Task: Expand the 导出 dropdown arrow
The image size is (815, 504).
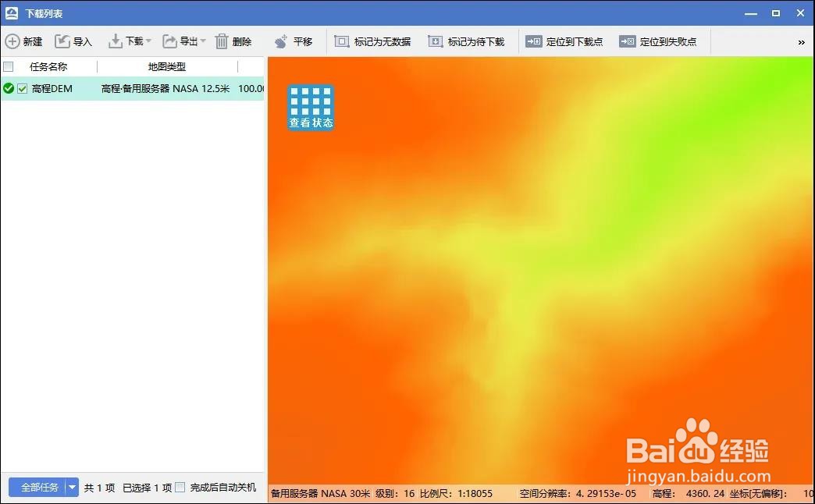Action: tap(203, 41)
